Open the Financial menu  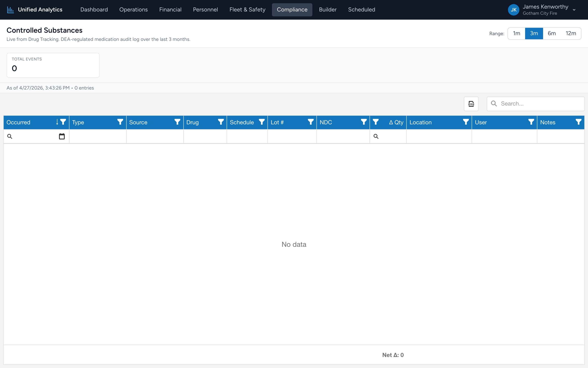click(170, 10)
